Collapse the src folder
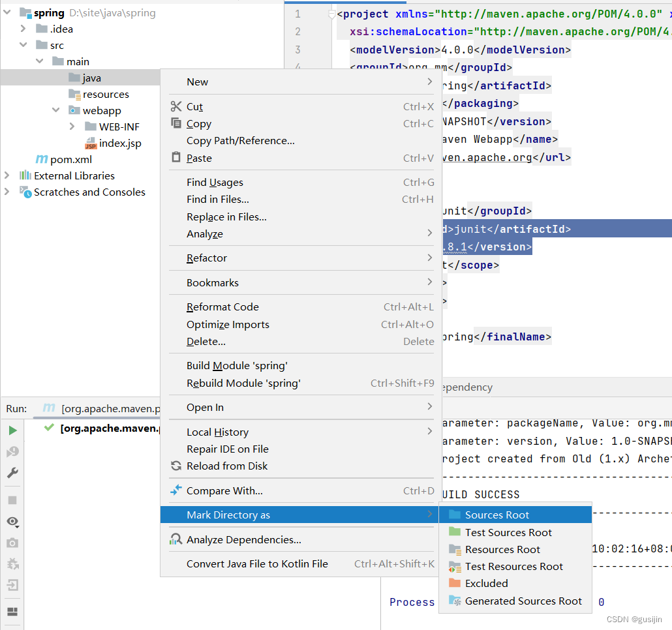 coord(23,45)
